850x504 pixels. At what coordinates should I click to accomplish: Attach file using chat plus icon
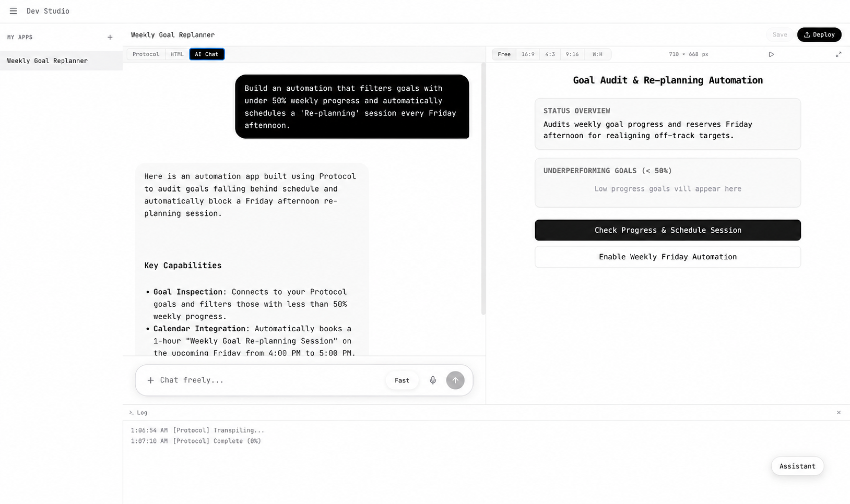[x=151, y=380]
